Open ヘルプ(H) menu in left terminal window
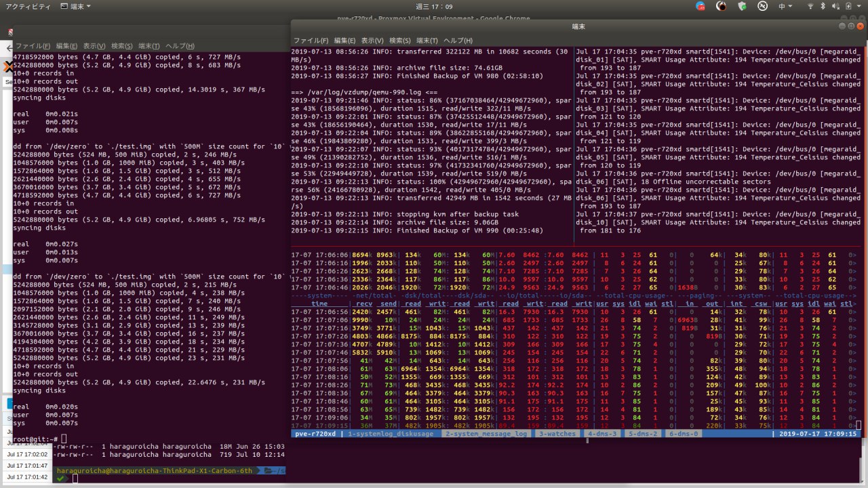The width and height of the screenshot is (868, 488). coord(180,46)
